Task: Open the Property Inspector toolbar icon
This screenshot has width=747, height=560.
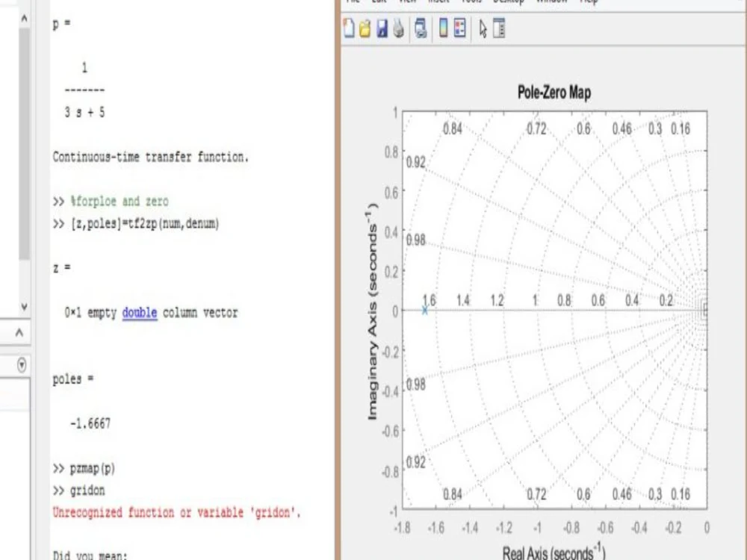Action: (x=499, y=28)
